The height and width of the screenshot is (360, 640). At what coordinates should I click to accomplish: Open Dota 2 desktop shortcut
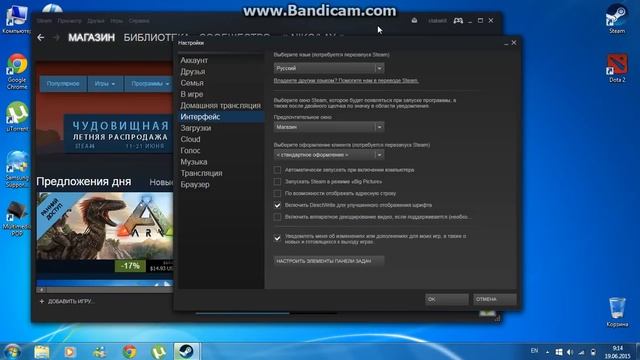617,68
